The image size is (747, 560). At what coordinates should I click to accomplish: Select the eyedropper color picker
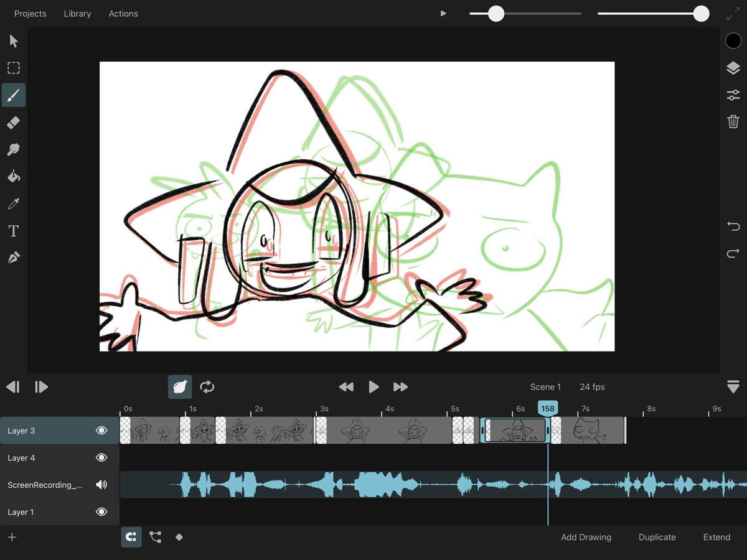(x=14, y=203)
